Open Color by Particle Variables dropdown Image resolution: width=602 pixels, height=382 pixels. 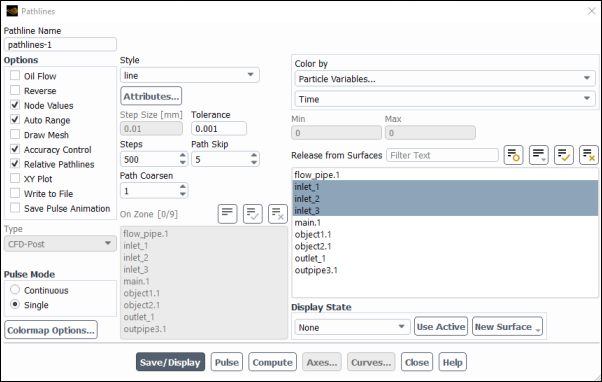(x=445, y=79)
